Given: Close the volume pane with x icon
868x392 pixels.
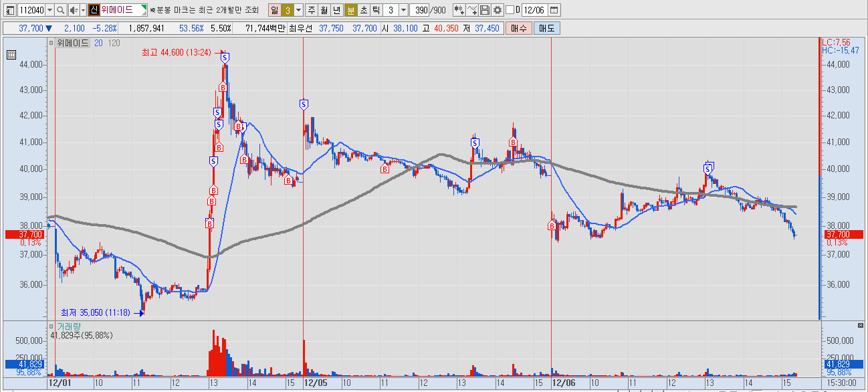Looking at the screenshot, I should (861, 325).
